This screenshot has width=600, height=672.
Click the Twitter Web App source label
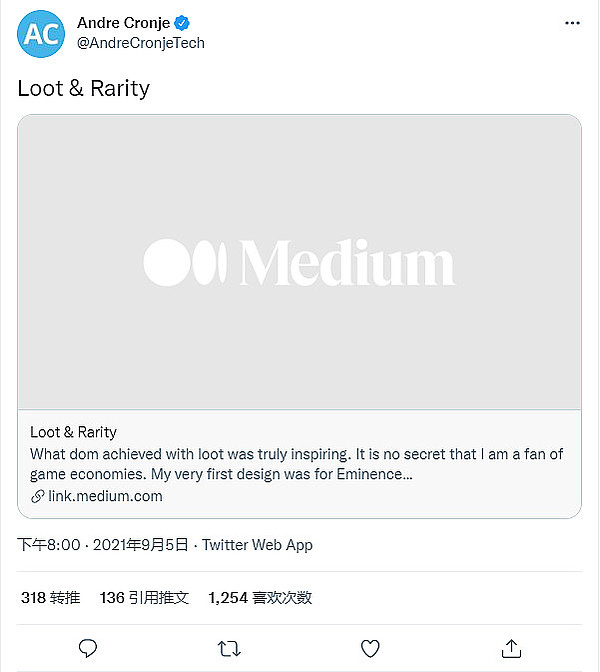[257, 545]
